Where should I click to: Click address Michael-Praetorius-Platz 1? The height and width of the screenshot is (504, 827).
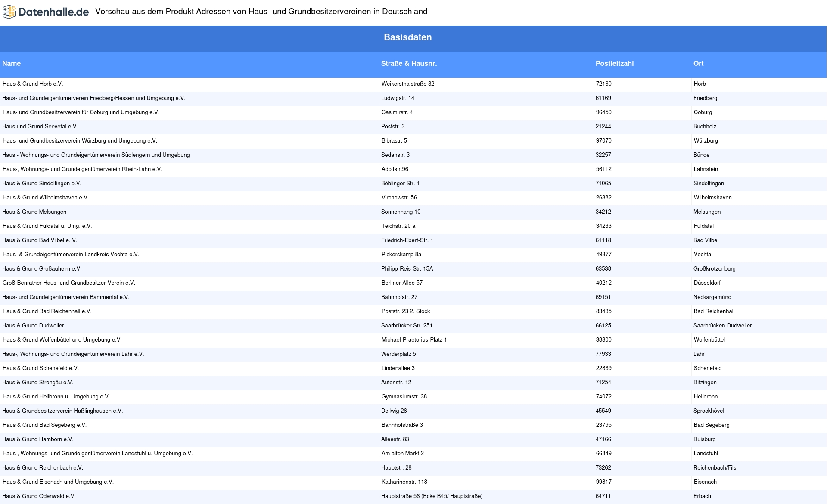click(x=414, y=340)
